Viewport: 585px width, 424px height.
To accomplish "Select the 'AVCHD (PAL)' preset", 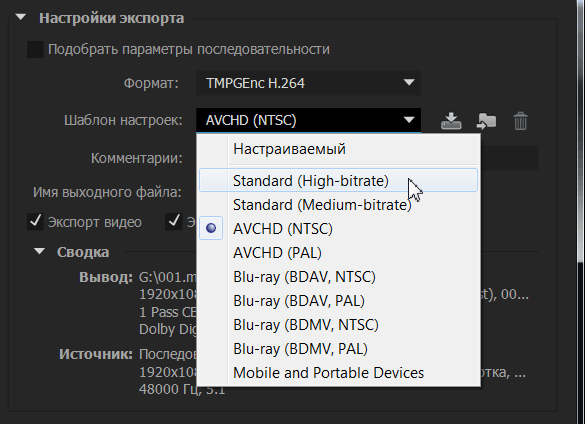I will coord(338,253).
